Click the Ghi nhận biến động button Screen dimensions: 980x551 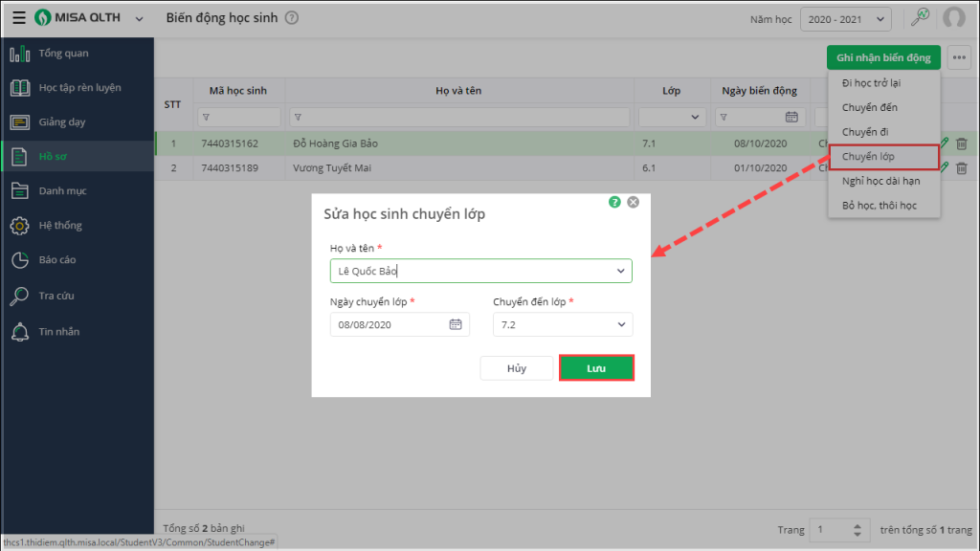(x=883, y=57)
